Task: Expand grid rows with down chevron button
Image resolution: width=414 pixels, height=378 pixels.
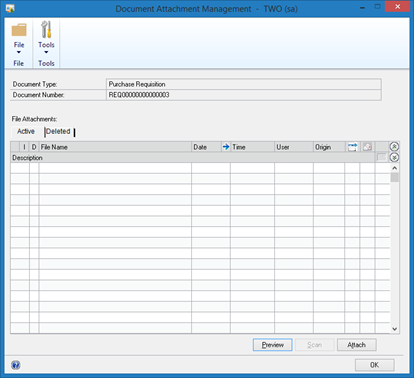Action: coord(394,157)
